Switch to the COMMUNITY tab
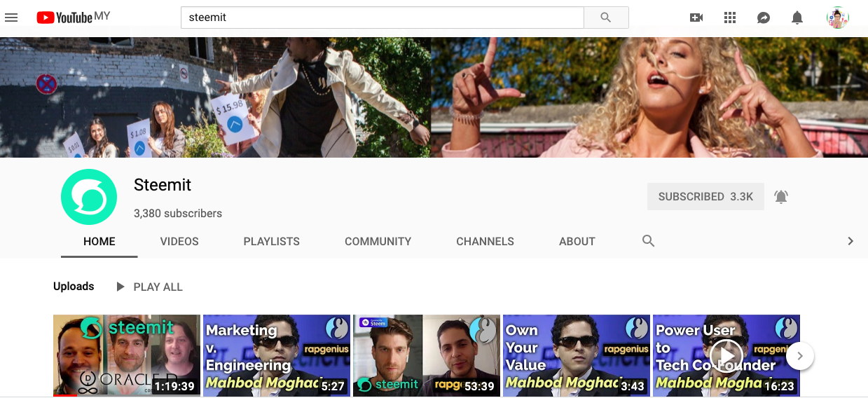Screen dimensions: 868x398 point(378,241)
